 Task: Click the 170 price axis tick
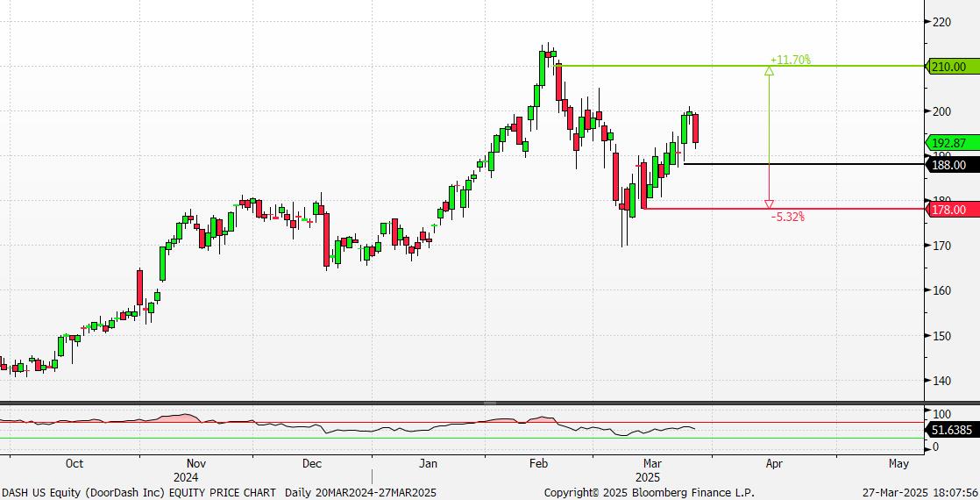click(941, 246)
